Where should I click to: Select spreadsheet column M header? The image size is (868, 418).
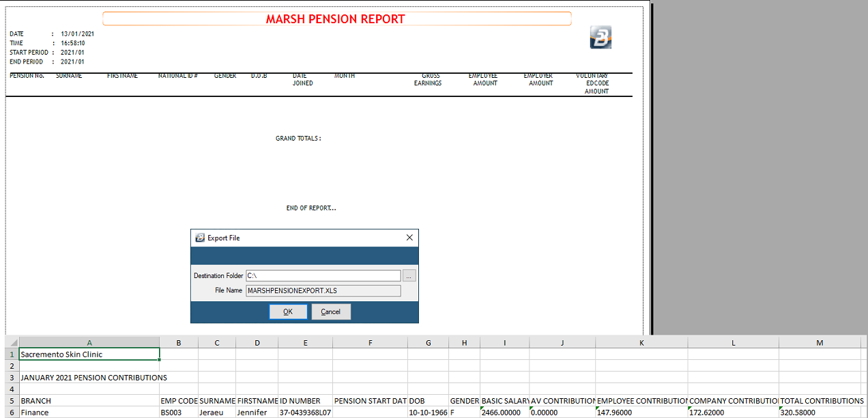point(820,342)
